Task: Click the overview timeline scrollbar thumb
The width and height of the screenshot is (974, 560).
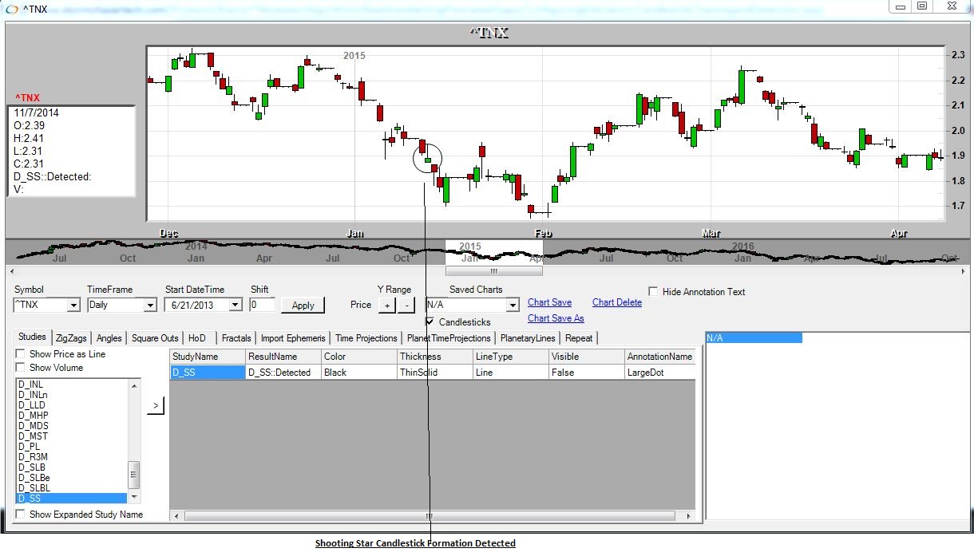Action: tap(493, 271)
